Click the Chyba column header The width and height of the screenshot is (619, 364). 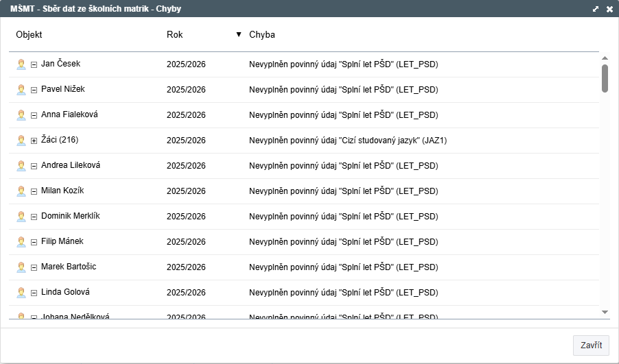coord(262,34)
